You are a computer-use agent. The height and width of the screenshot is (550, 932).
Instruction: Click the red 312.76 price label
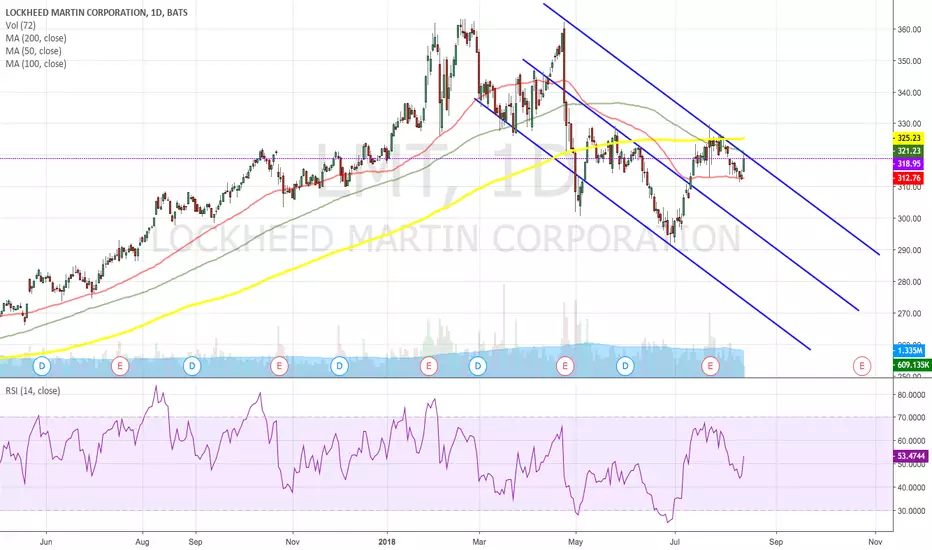(908, 178)
